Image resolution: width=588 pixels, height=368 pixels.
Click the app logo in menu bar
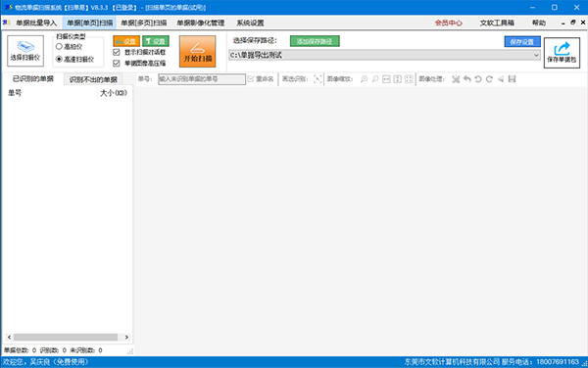pyautogui.click(x=7, y=23)
